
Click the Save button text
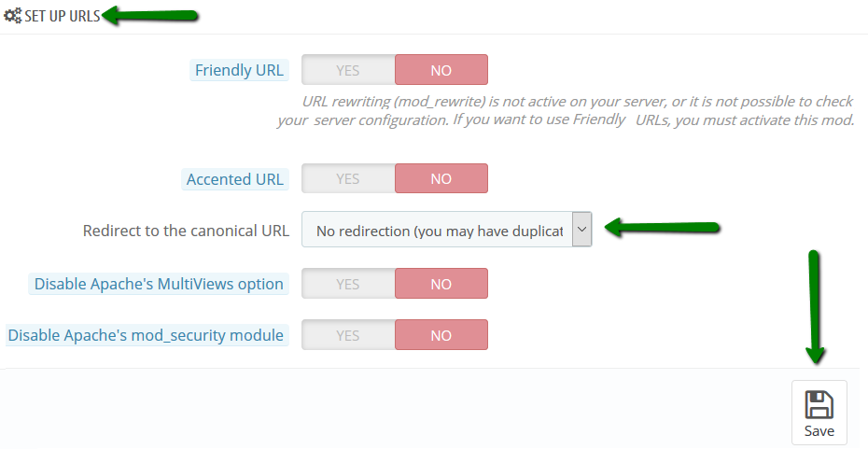click(x=819, y=430)
